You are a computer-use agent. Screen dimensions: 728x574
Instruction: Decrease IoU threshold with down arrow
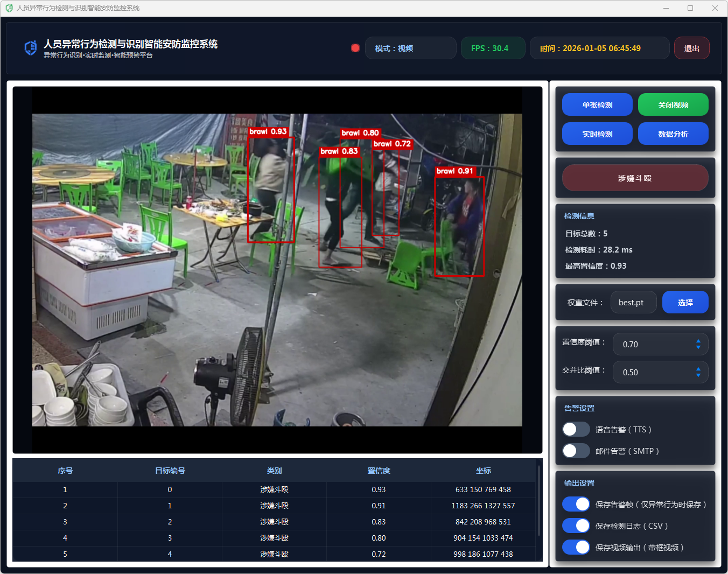click(x=698, y=375)
